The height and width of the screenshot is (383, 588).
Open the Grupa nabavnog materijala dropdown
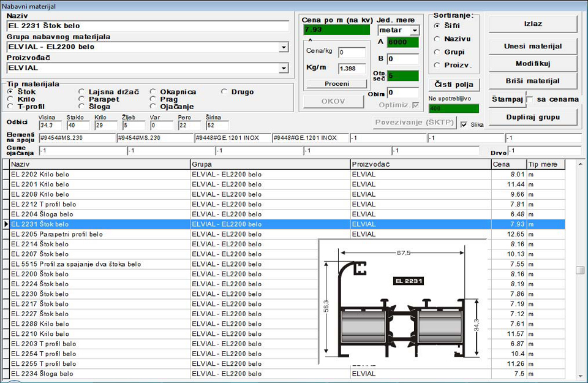tap(284, 47)
